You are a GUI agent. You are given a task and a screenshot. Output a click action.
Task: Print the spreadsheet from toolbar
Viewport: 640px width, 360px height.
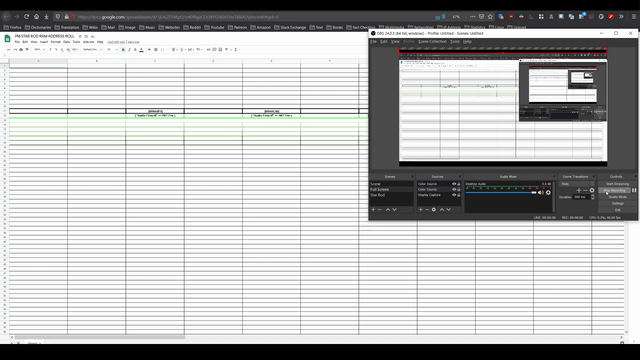click(x=21, y=49)
